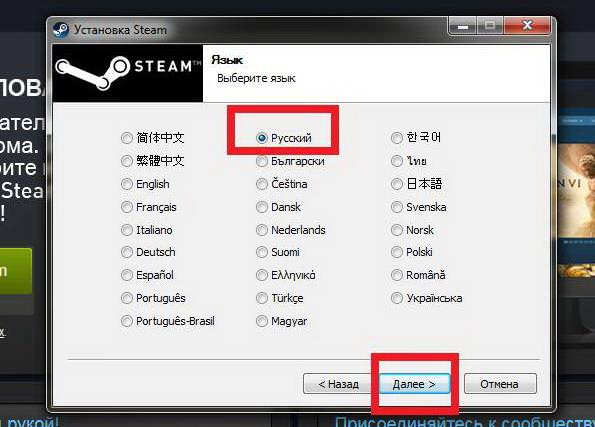
Task: Cancel installation with Отмена button
Action: [500, 384]
